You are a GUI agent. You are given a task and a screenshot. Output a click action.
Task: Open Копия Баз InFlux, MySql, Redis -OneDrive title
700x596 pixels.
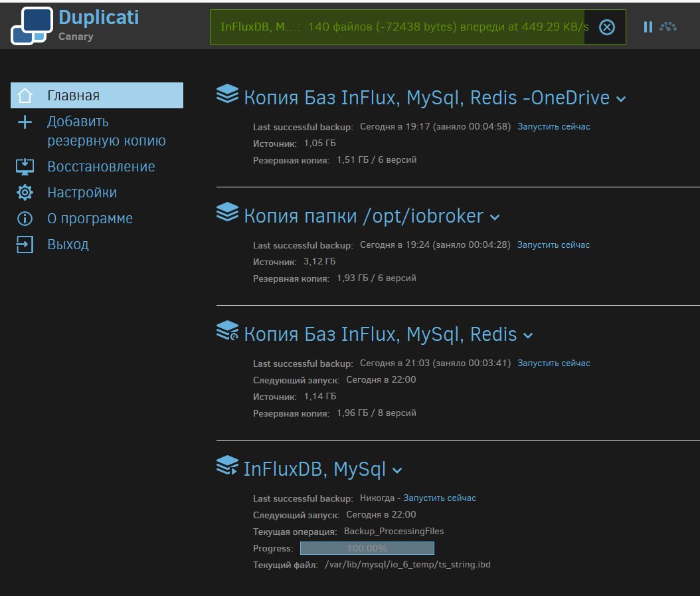[x=427, y=98]
